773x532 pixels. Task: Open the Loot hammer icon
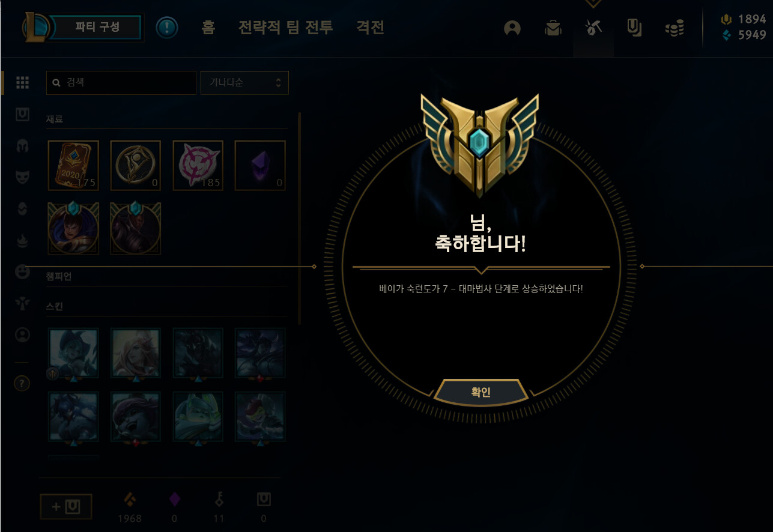pyautogui.click(x=593, y=28)
